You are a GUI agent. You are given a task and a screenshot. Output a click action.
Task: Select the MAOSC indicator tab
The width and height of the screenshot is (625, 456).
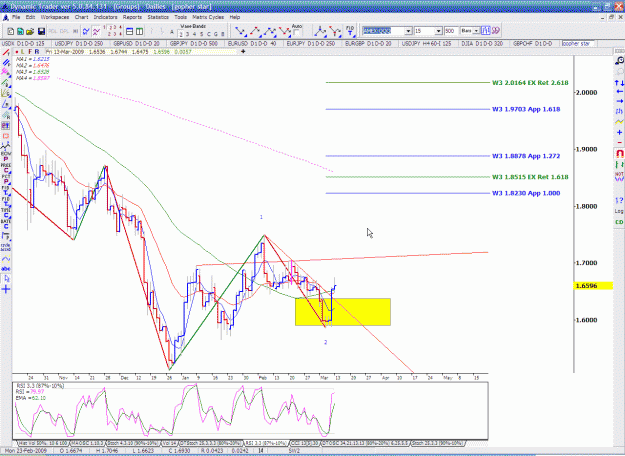click(x=86, y=443)
